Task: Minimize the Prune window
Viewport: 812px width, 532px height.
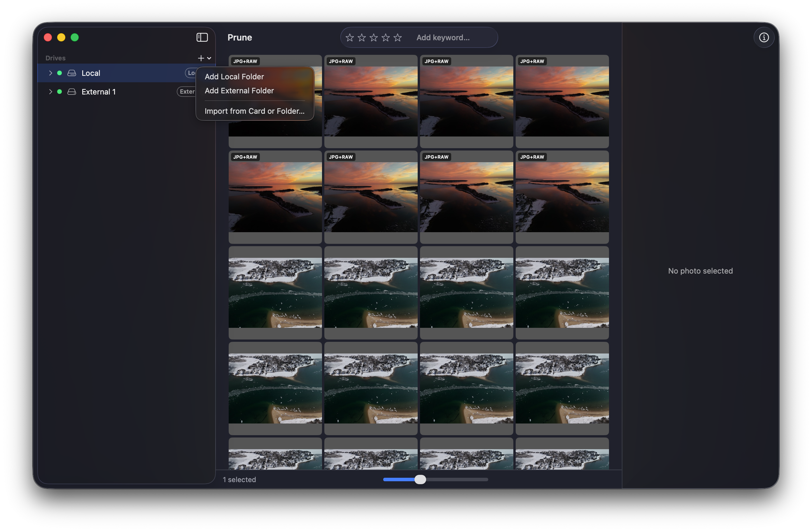Action: (x=61, y=37)
